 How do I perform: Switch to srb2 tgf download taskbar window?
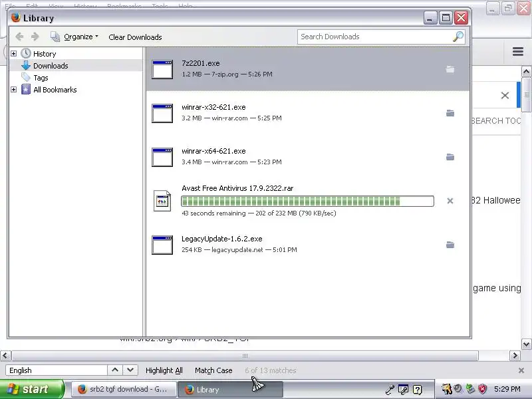point(124,389)
